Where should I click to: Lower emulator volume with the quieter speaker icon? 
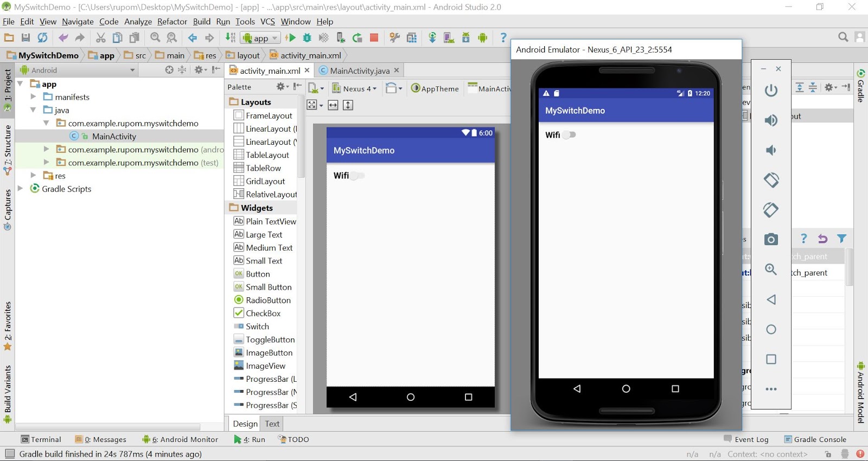[771, 150]
